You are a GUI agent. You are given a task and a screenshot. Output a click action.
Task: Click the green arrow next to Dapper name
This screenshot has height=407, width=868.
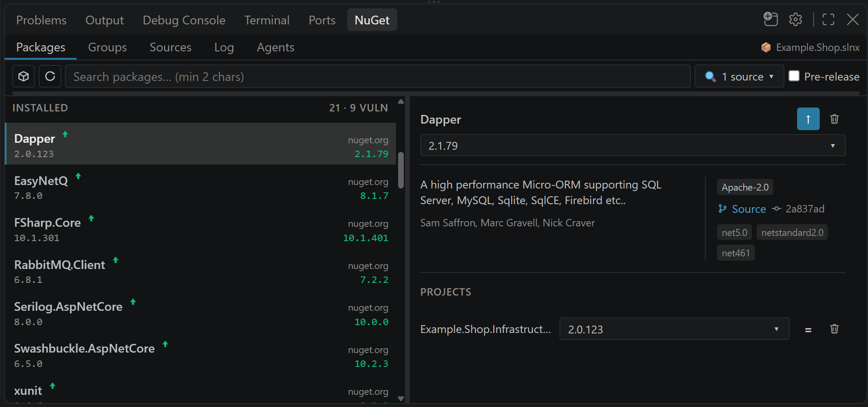tap(65, 134)
